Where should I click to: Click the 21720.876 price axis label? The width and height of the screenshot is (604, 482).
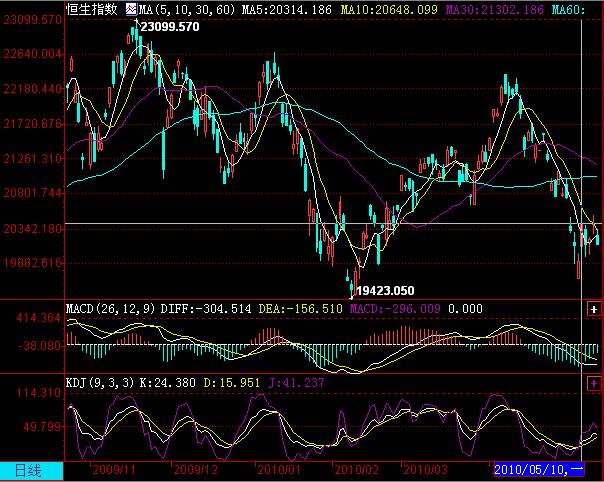click(32, 124)
